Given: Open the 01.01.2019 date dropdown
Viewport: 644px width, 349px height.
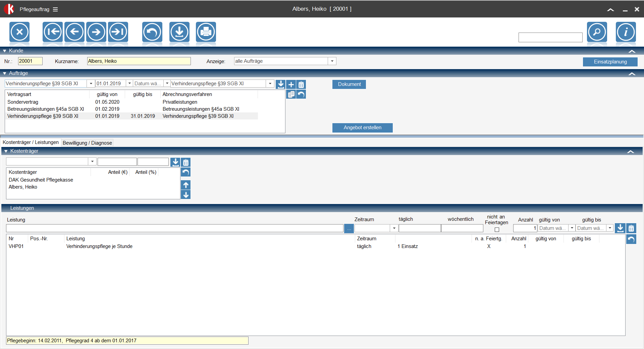Looking at the screenshot, I should 129,84.
